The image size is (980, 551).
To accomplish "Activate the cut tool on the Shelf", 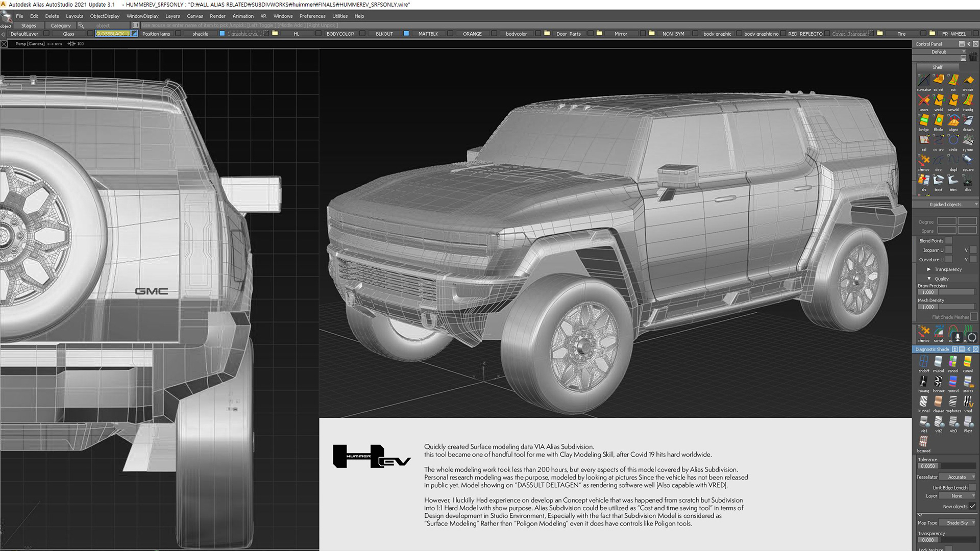I will pyautogui.click(x=953, y=81).
